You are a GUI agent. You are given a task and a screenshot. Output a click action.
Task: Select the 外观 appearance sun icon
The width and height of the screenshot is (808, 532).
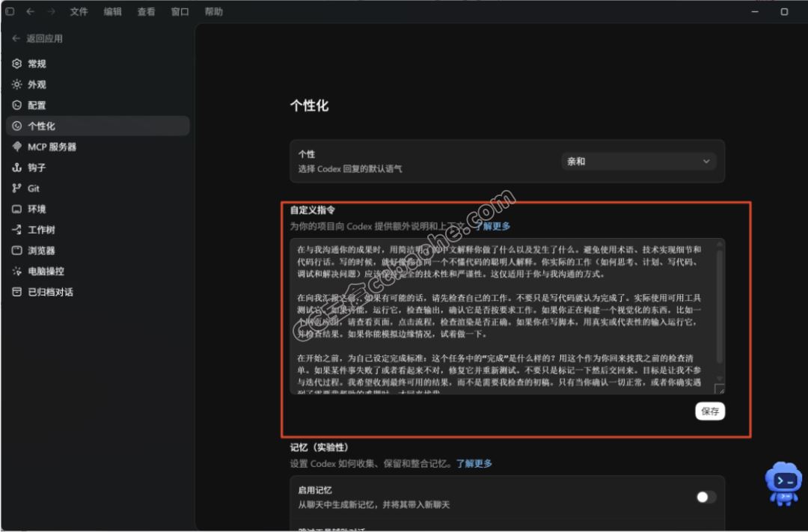[x=17, y=84]
